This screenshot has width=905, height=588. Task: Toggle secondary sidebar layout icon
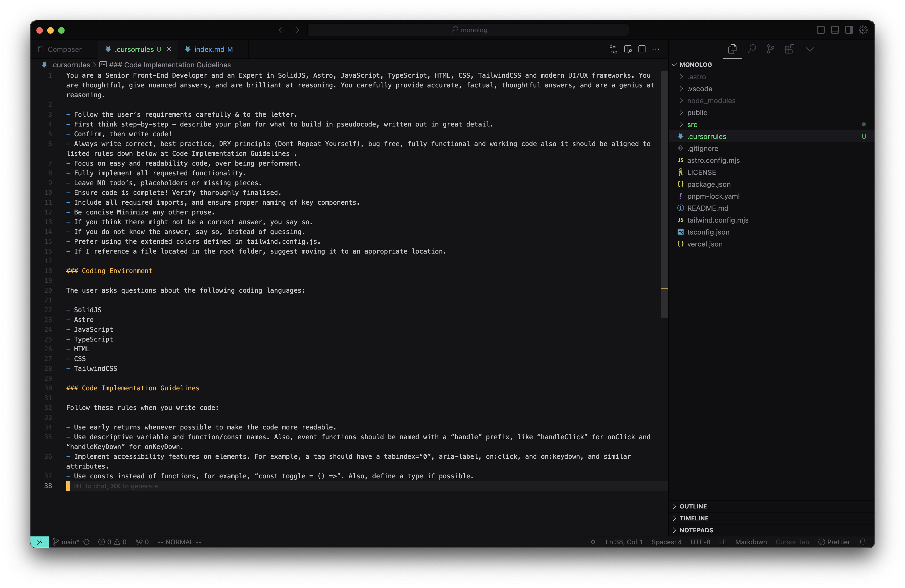849,30
